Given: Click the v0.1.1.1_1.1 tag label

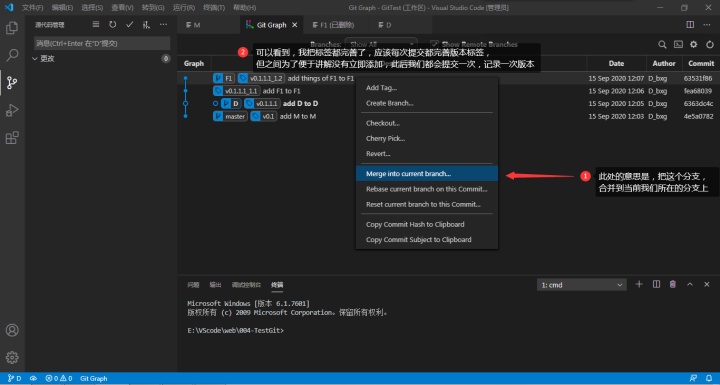Looking at the screenshot, I should coord(237,91).
